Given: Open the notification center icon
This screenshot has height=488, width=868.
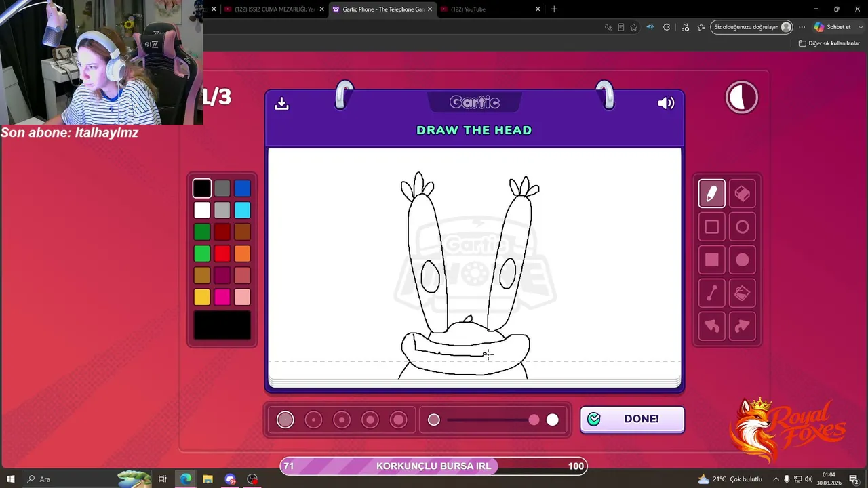Looking at the screenshot, I should pyautogui.click(x=854, y=479).
